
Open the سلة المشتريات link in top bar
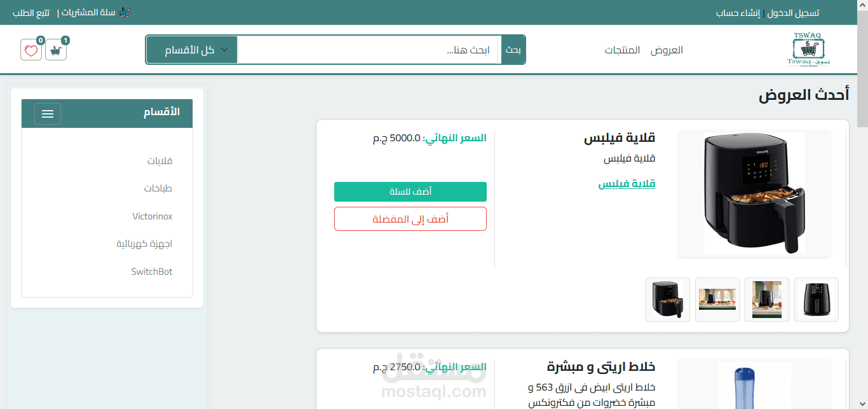coord(89,13)
